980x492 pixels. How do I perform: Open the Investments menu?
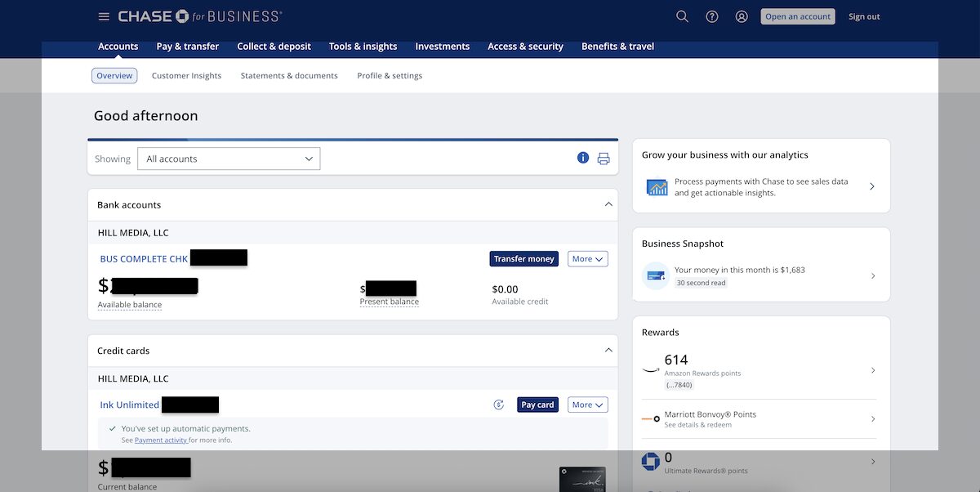(443, 47)
